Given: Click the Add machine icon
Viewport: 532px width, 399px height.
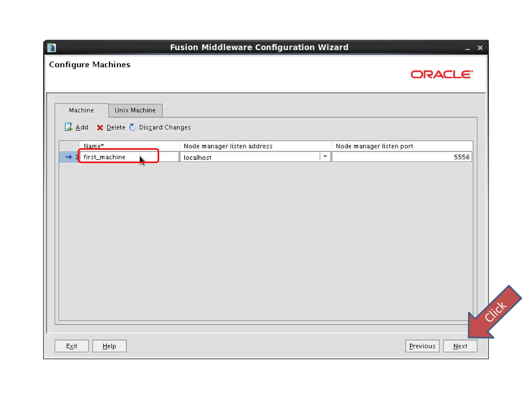Looking at the screenshot, I should click(x=68, y=127).
